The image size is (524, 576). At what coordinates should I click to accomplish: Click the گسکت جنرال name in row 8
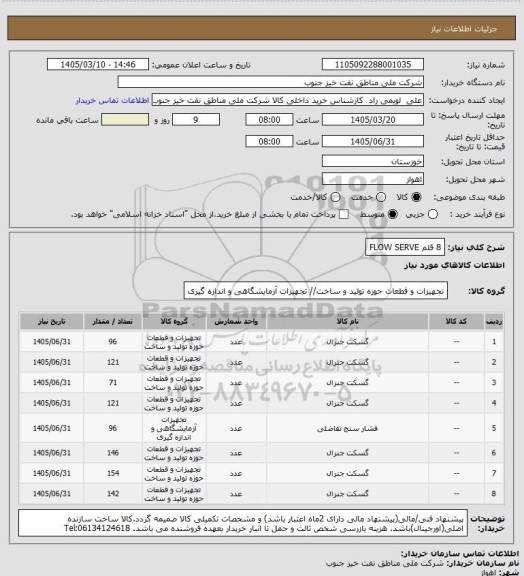(x=347, y=494)
